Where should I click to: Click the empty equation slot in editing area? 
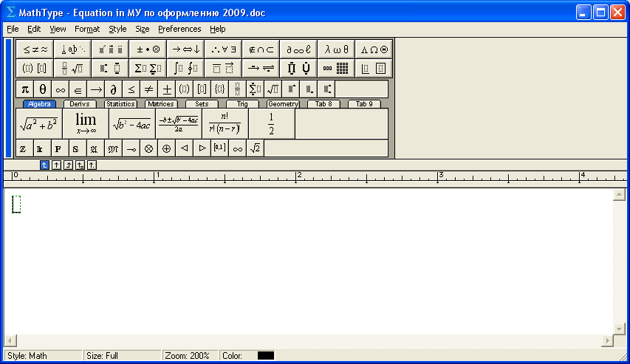[16, 205]
